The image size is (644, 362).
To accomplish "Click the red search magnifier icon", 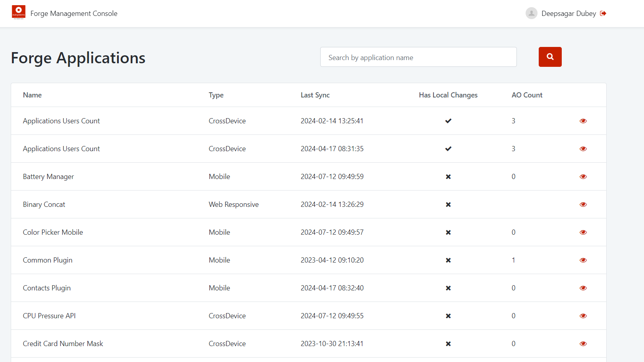I will [550, 57].
